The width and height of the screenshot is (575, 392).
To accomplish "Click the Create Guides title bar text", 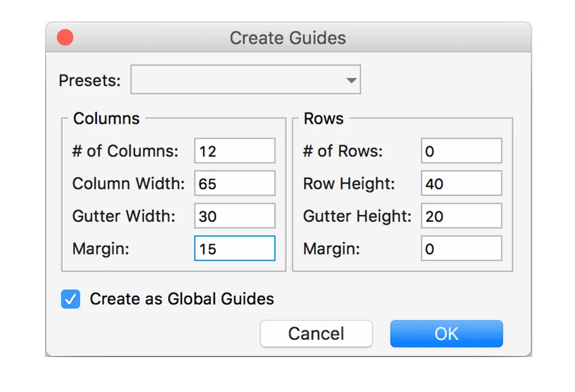I will pos(288,38).
